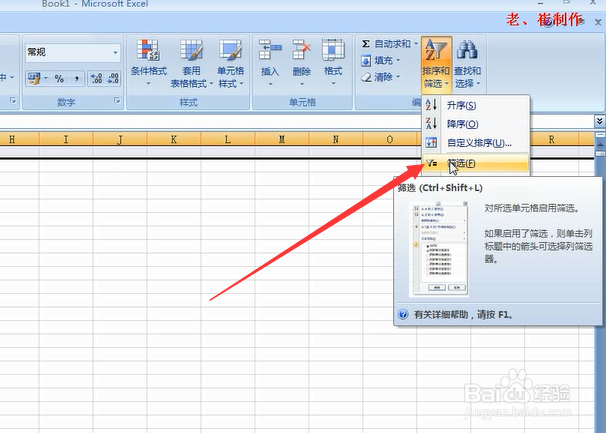
Task: Choose Filter (筛选) from menu
Action: click(x=476, y=164)
